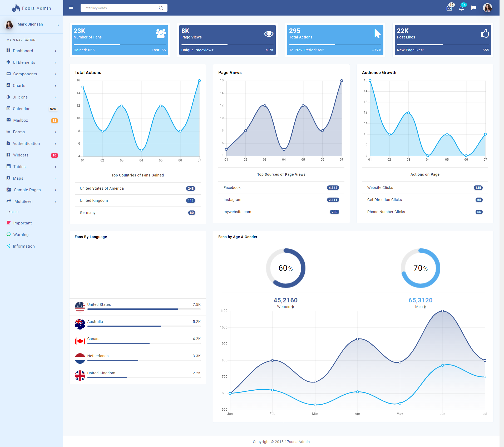Collapse the Mark Jhonsan profile chevron
504x447 pixels.
tap(58, 25)
